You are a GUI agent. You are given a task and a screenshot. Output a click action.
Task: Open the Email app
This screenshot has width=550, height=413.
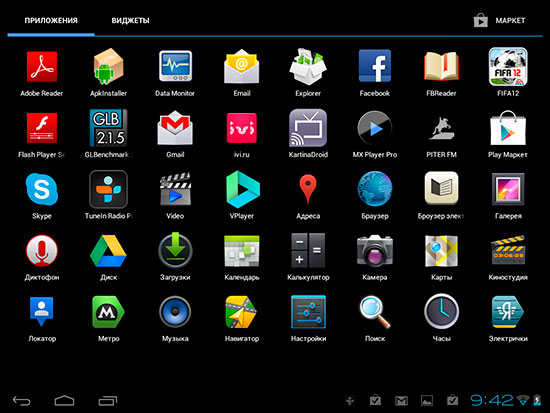(x=242, y=67)
